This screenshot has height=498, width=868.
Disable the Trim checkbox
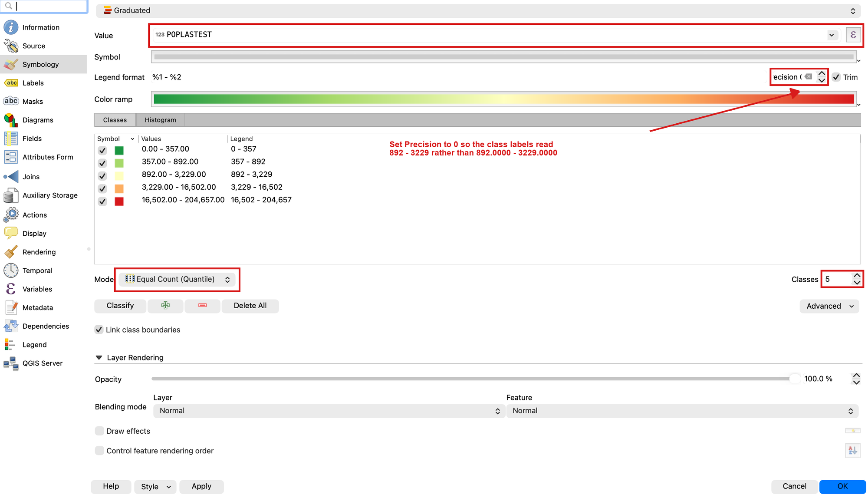[x=836, y=77]
